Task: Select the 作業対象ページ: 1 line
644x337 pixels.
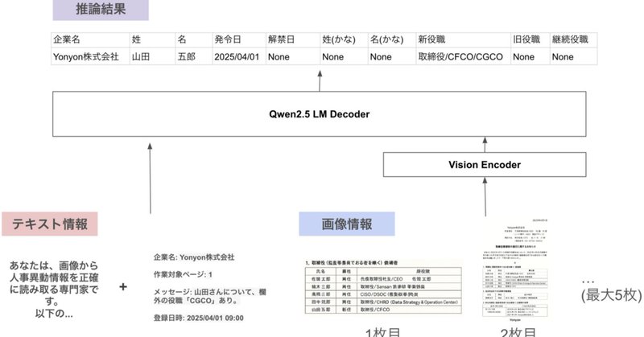Action: pos(183,274)
